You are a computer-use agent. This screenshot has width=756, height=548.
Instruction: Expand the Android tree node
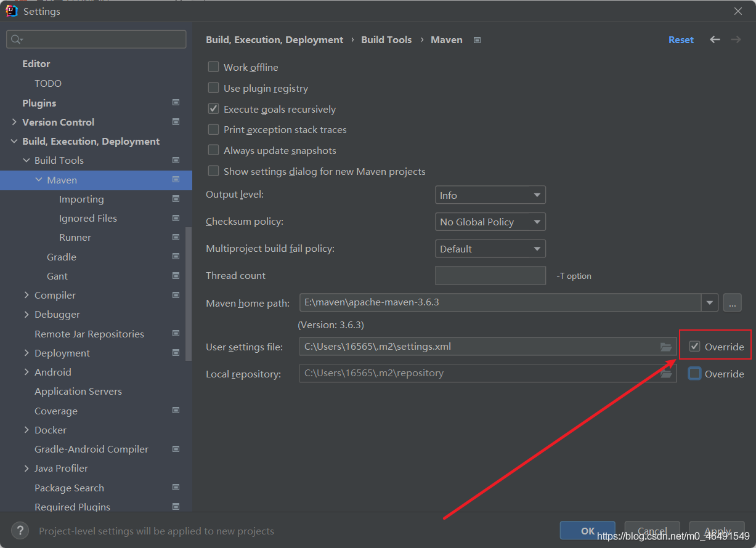[x=26, y=372]
